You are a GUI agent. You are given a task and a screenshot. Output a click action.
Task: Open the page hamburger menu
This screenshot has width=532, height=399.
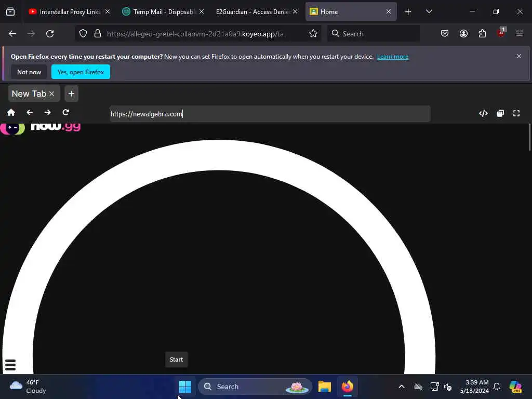click(10, 365)
